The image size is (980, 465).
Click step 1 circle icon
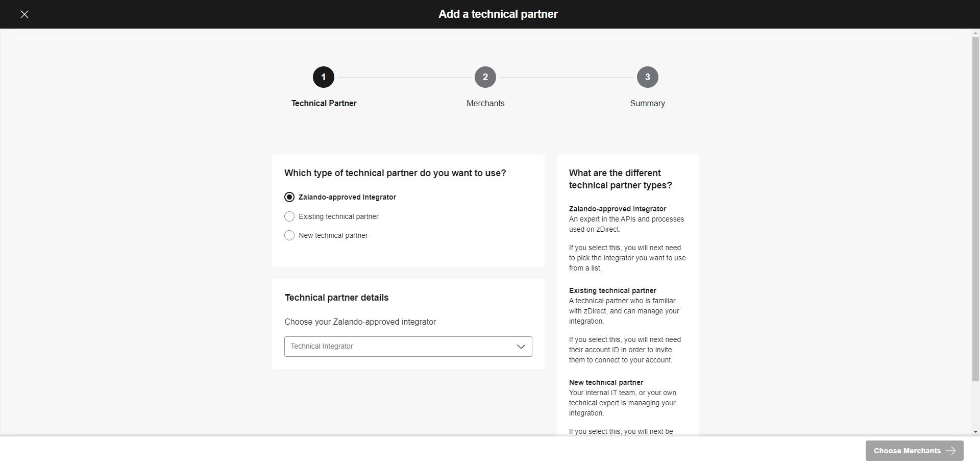point(323,77)
